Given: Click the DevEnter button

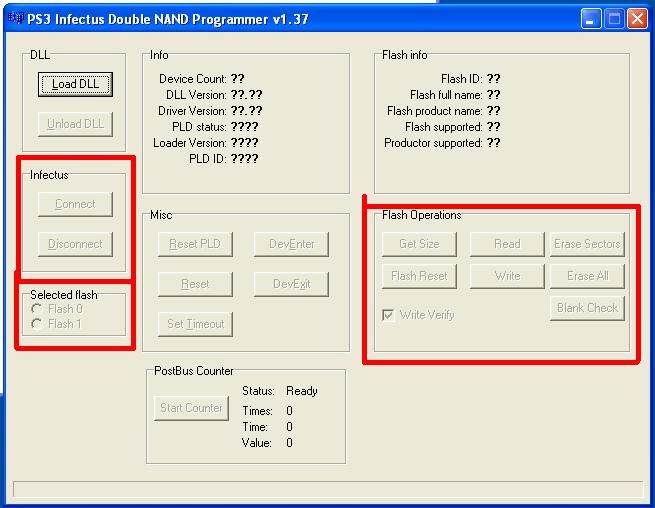Looking at the screenshot, I should tap(291, 244).
